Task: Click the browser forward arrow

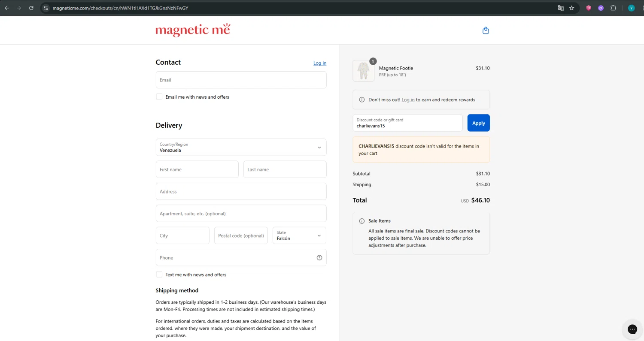Action: 19,8
